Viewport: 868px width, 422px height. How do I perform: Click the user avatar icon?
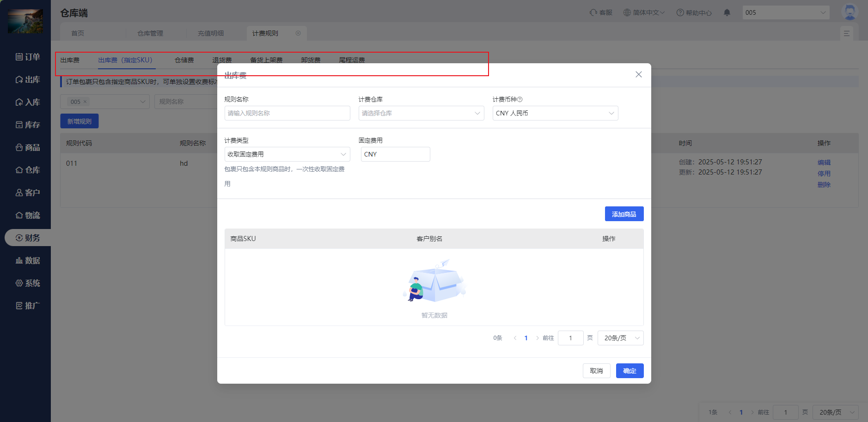tap(850, 12)
